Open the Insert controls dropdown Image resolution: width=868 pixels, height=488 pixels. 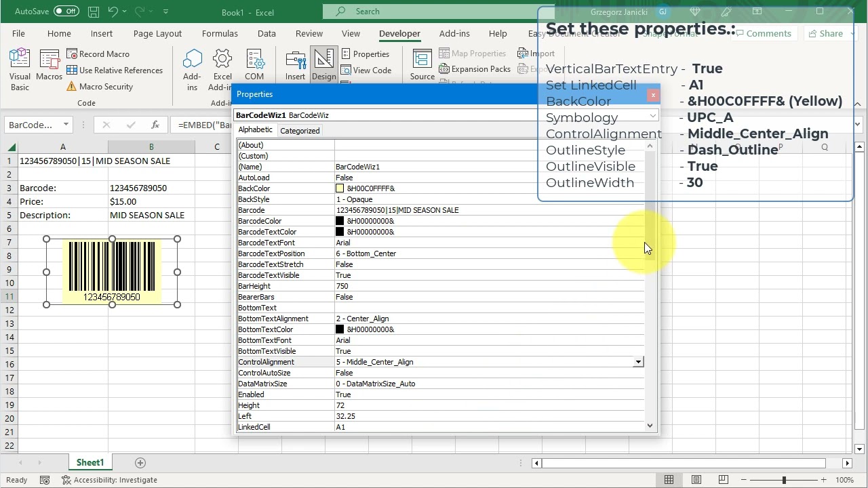[x=295, y=66]
